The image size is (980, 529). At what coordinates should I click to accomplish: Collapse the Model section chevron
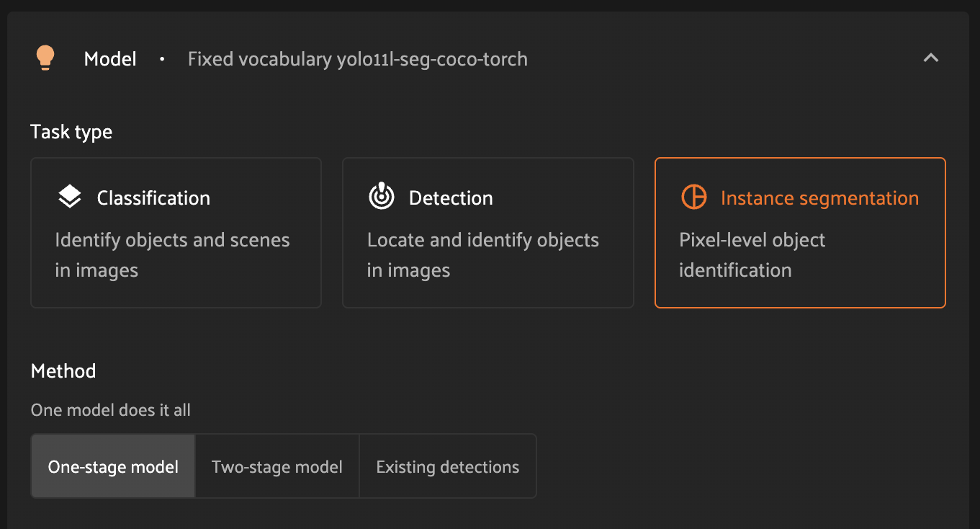pos(931,58)
